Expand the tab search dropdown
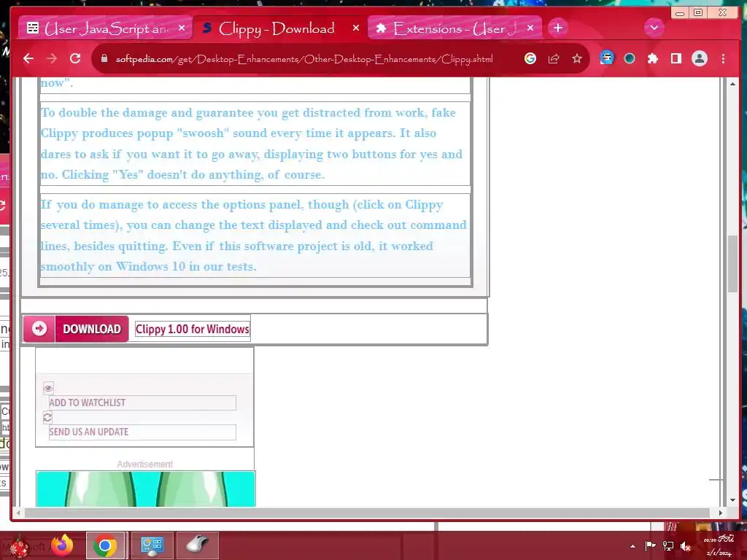747x560 pixels. pos(654,28)
